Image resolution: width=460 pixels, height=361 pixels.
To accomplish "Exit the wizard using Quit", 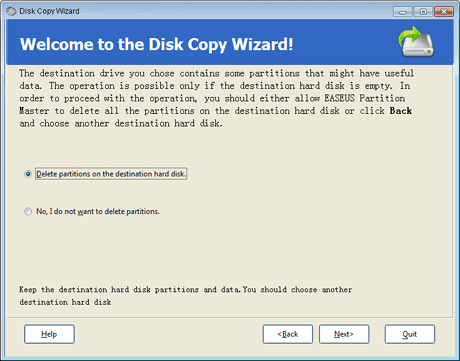I will pyautogui.click(x=410, y=334).
